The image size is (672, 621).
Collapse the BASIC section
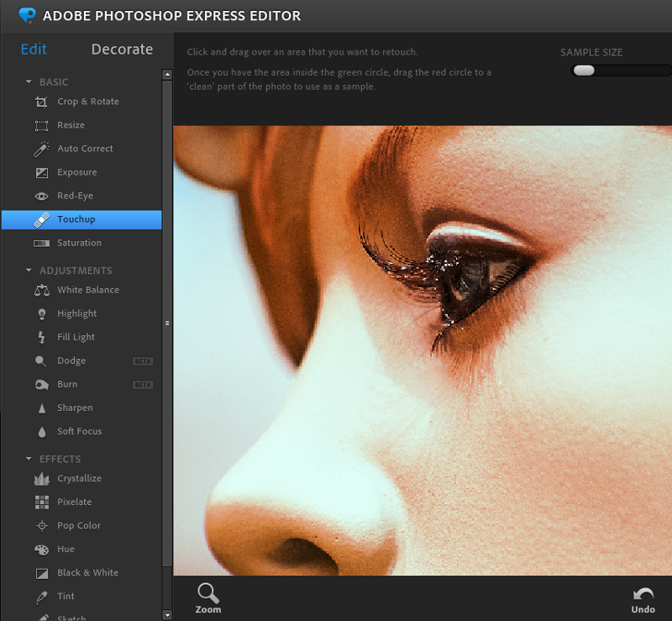[29, 82]
